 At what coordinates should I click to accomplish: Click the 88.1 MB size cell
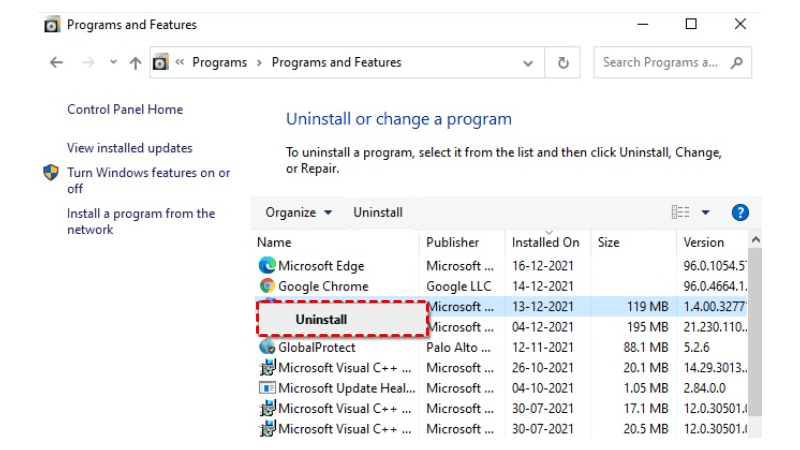pos(645,347)
